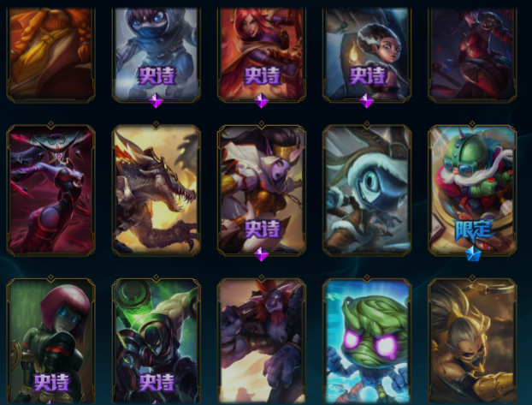Viewport: 532px width, 405px height.
Task: Open the blue masked ninja 史诗 skin
Action: [156, 55]
